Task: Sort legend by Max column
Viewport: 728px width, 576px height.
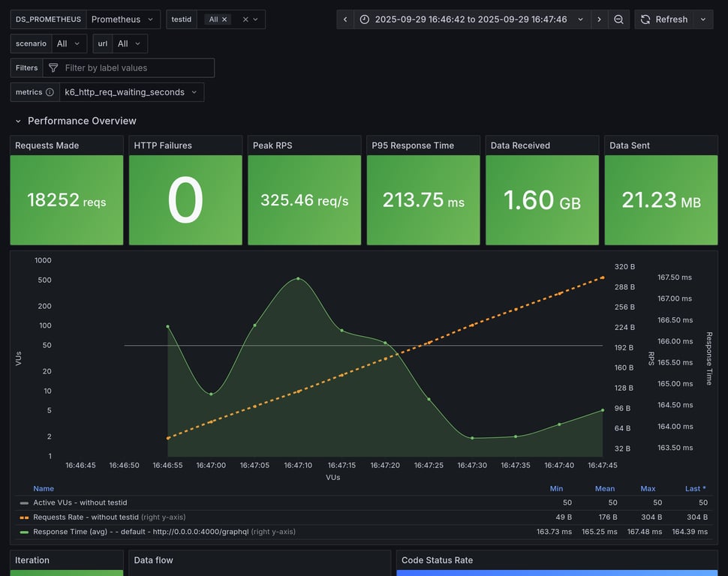Action: coord(648,488)
